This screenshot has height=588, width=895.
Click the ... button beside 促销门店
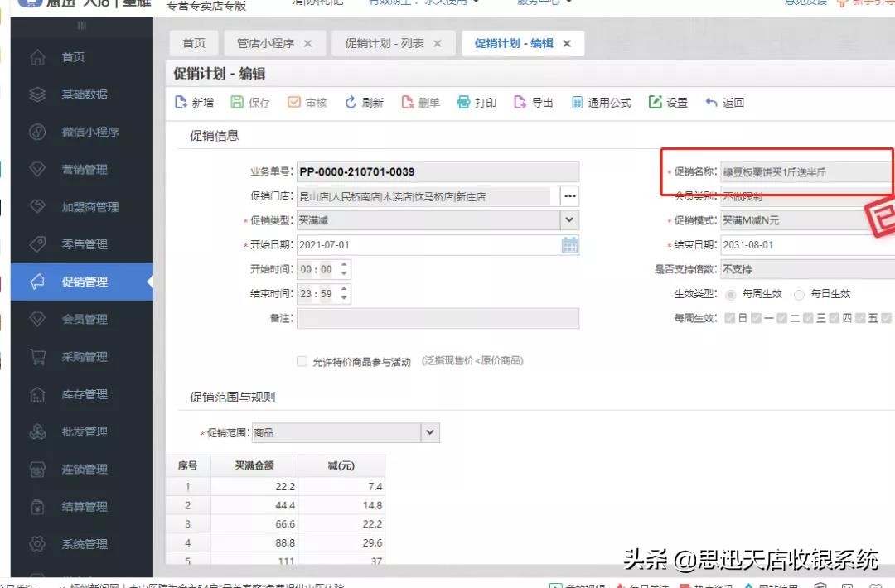569,195
